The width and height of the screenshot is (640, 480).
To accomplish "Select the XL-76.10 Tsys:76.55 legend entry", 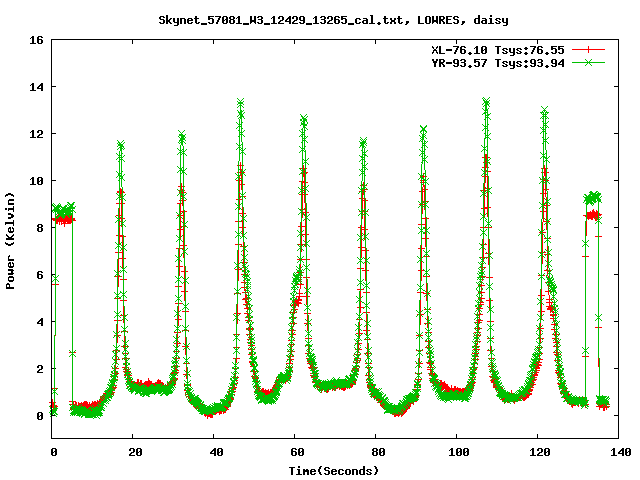I will click(x=498, y=50).
